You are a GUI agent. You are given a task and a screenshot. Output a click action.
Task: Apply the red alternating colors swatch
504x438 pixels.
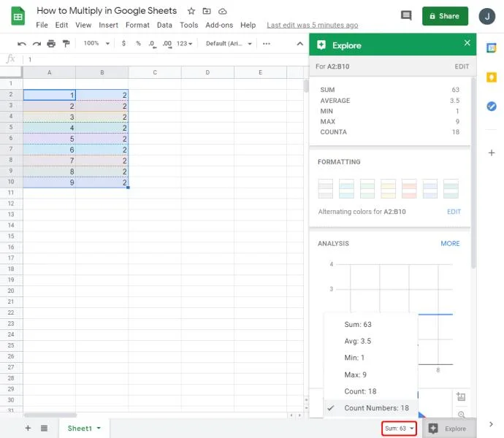tap(409, 188)
